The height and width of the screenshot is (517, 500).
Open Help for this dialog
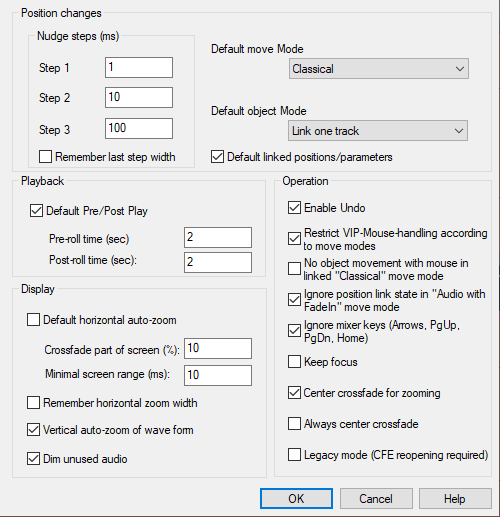point(455,499)
